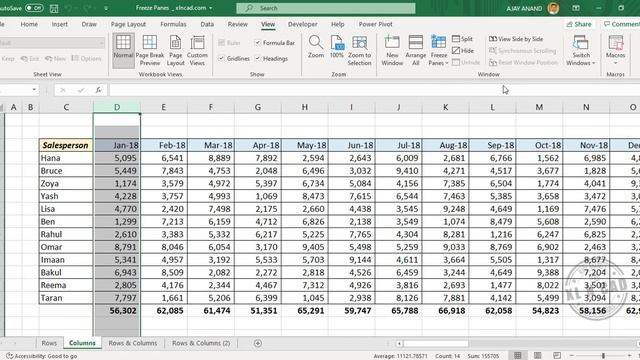Open the Formulas ribbon tab

click(173, 24)
